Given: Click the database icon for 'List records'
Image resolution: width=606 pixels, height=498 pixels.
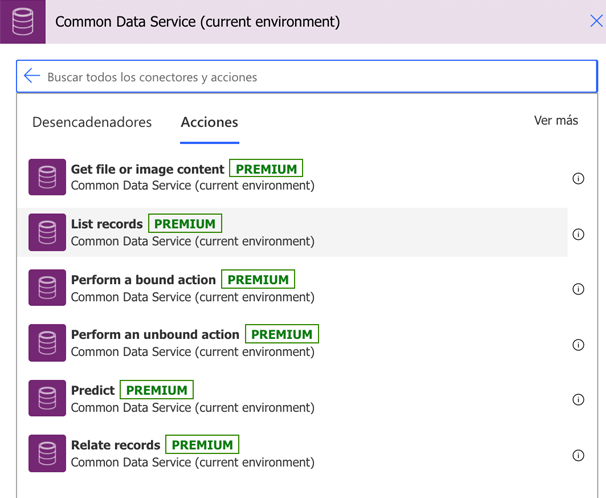Looking at the screenshot, I should click(x=47, y=232).
